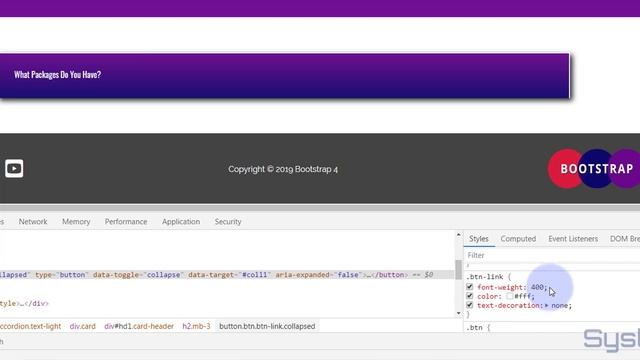The width and height of the screenshot is (640, 360).
Task: Click the Filter field in Styles pane
Action: coord(552,256)
